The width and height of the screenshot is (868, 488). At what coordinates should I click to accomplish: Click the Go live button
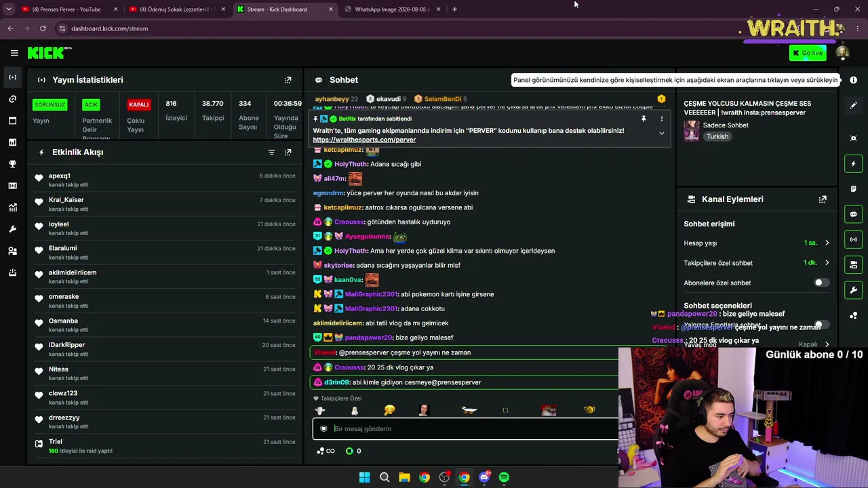[x=808, y=53]
